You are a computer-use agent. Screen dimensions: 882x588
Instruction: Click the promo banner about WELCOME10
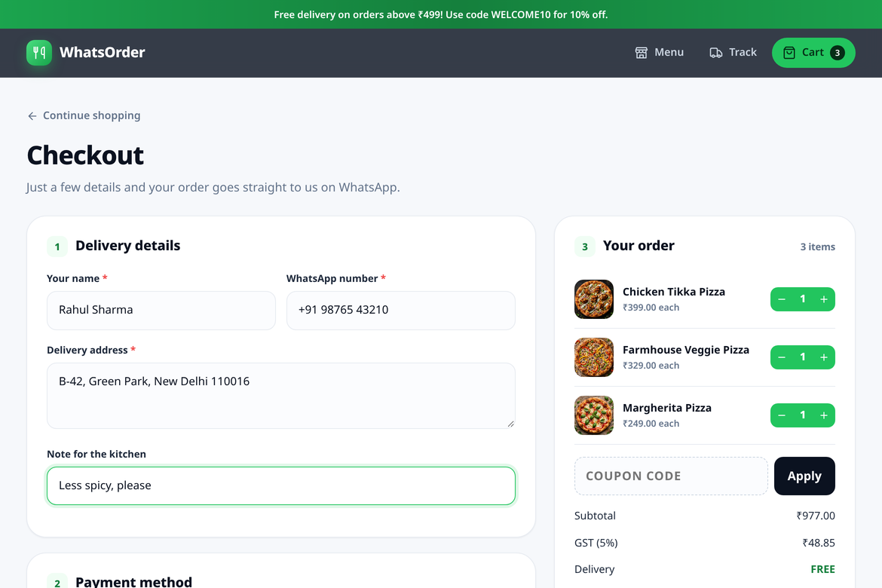(x=441, y=14)
